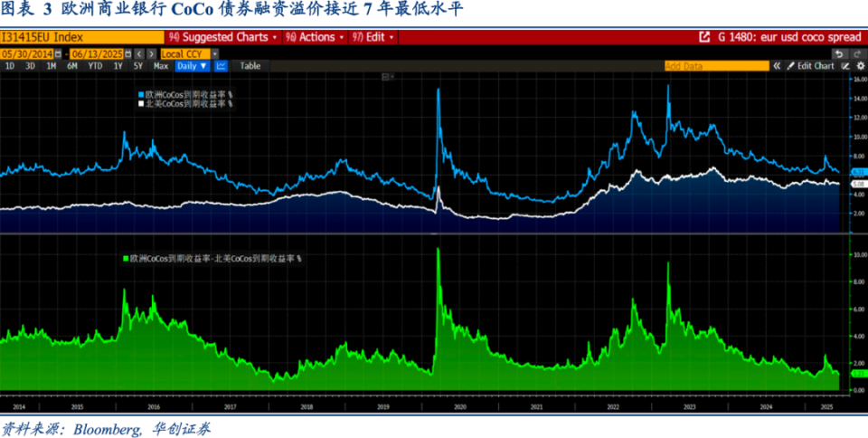
Task: Click the green spread series legend label
Action: pyautogui.click(x=216, y=259)
